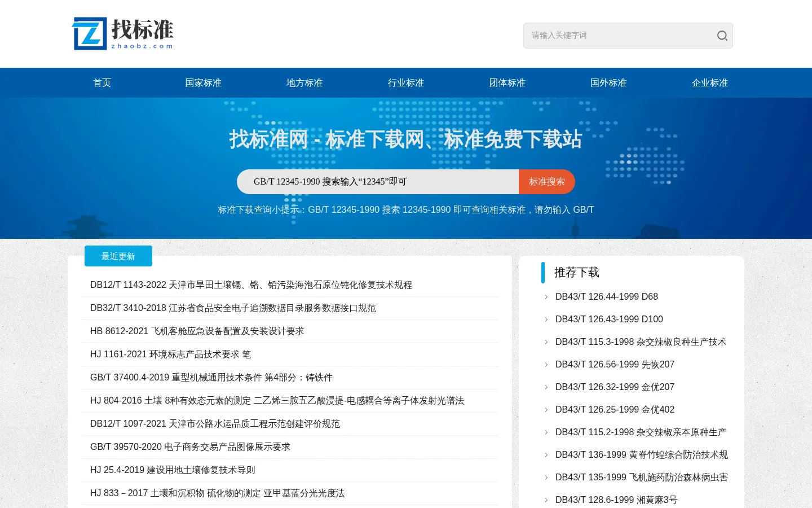This screenshot has height=508, width=812.
Task: Open HJ 1161-2021 环境标志产品 笔 link
Action: [x=170, y=354]
